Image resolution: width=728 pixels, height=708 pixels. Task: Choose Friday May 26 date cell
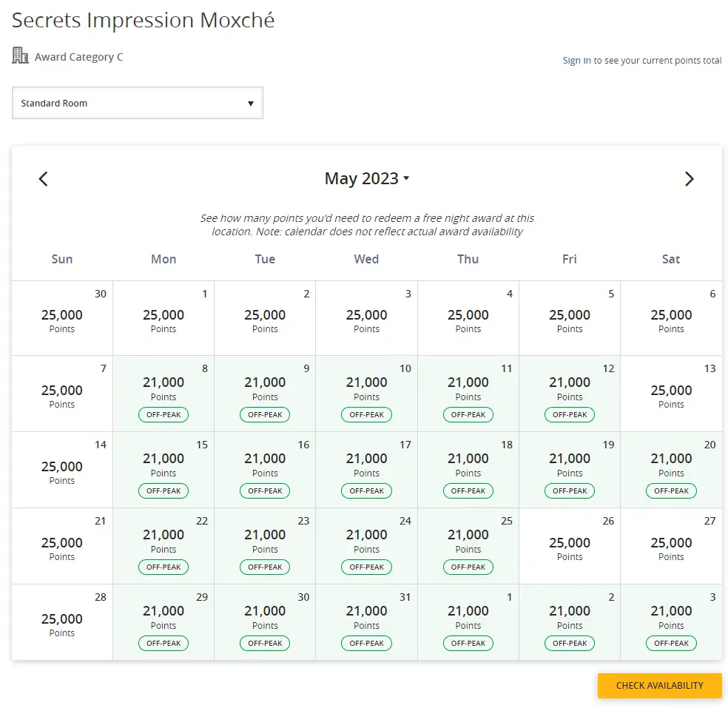pyautogui.click(x=570, y=545)
